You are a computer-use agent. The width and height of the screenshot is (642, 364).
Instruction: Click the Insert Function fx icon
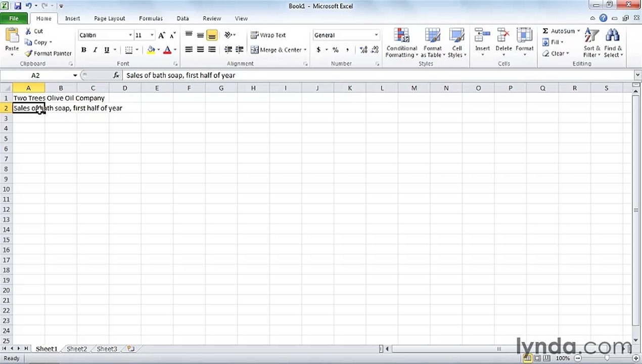click(x=116, y=75)
